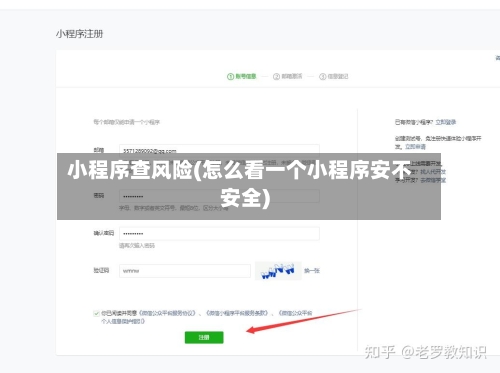Toggle the agreement checkbox 你已阅读并同意
The height and width of the screenshot is (373, 500).
96,313
